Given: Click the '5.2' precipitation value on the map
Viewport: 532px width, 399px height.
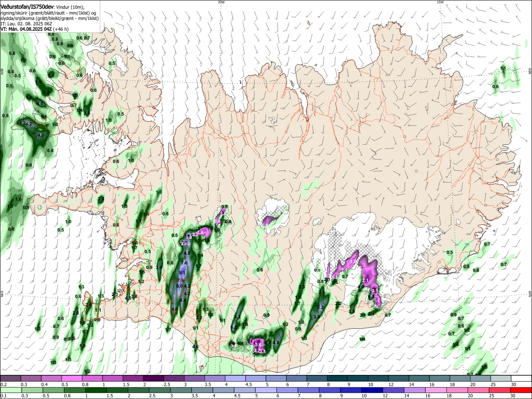Looking at the screenshot, I should (320, 307).
